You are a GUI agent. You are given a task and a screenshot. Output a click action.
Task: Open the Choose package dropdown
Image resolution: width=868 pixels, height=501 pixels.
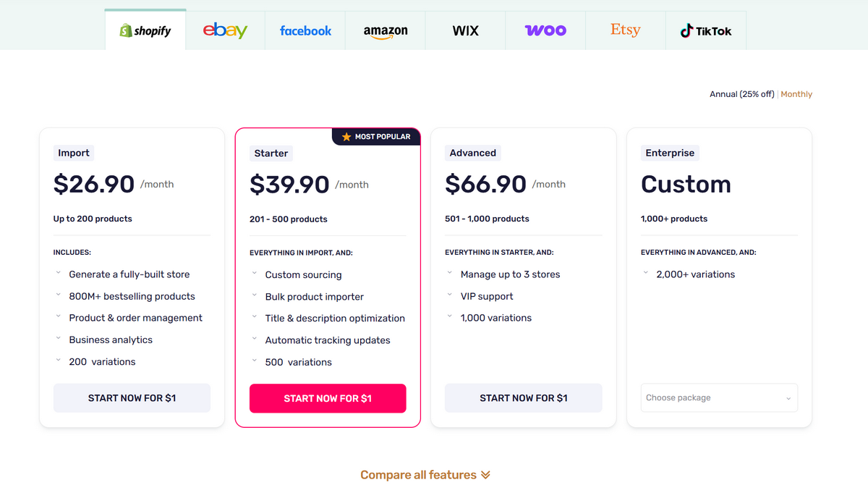point(719,397)
